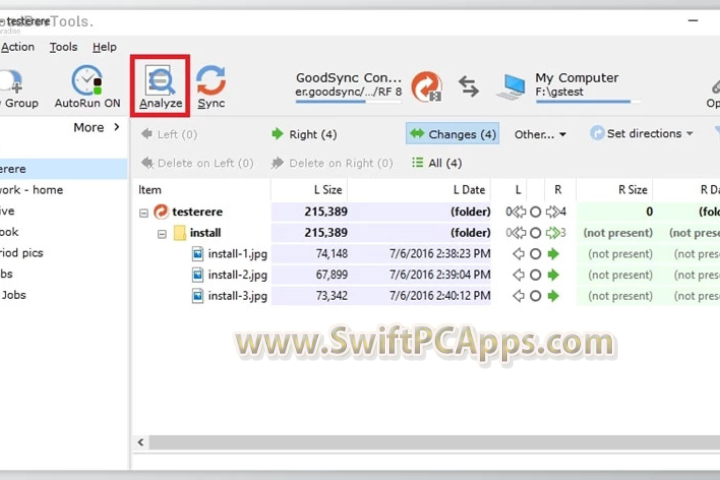This screenshot has height=480, width=720.
Task: Choose do-nothing circle for testerere folder
Action: (535, 212)
